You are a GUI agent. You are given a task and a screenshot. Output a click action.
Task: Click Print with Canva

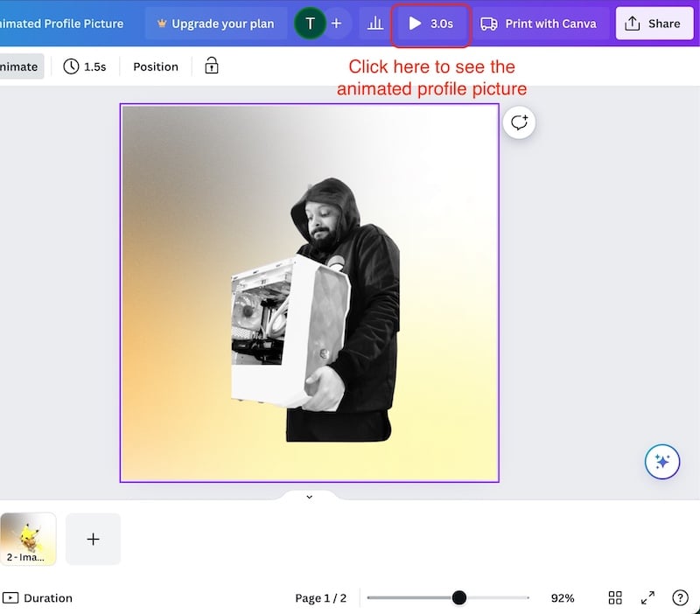[x=540, y=24]
